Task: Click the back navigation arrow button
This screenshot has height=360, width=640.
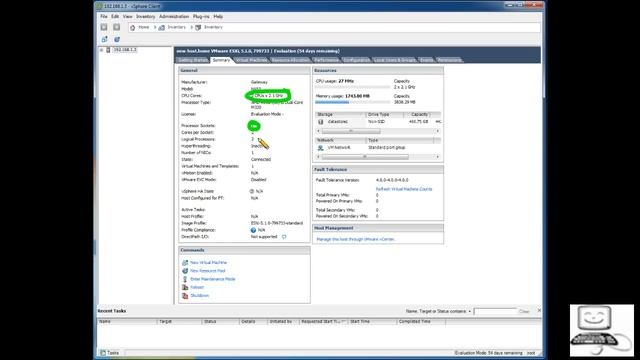Action: tap(104, 27)
